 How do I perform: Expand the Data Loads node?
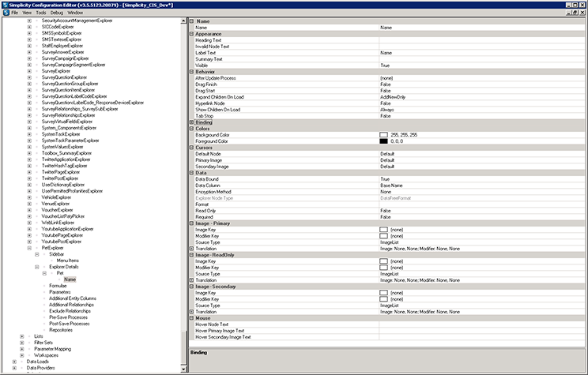(14, 362)
